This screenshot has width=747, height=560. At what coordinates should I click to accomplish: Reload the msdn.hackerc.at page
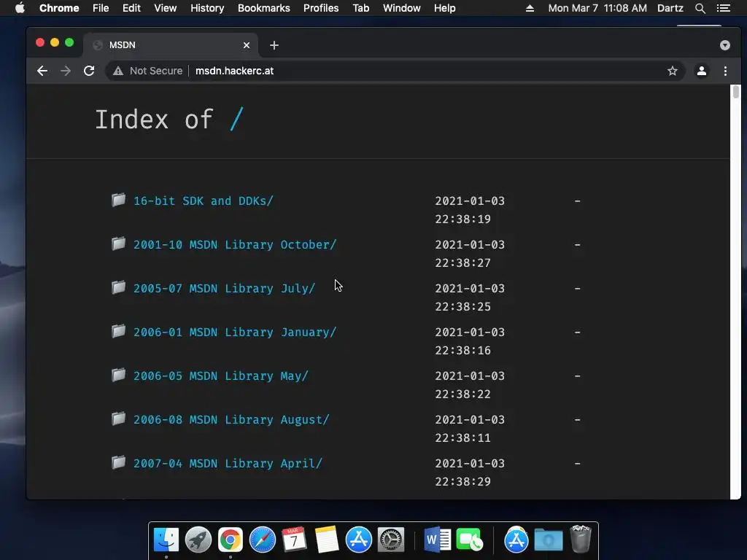click(89, 71)
